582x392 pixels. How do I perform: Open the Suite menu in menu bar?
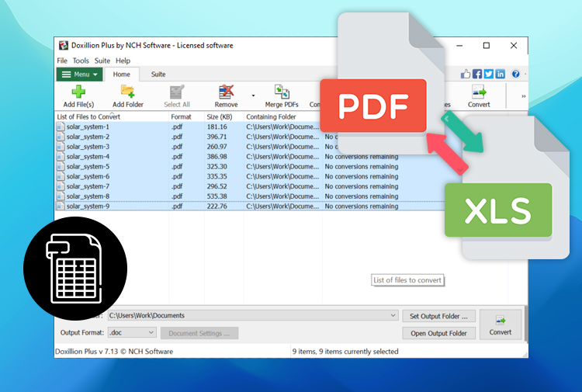point(102,61)
